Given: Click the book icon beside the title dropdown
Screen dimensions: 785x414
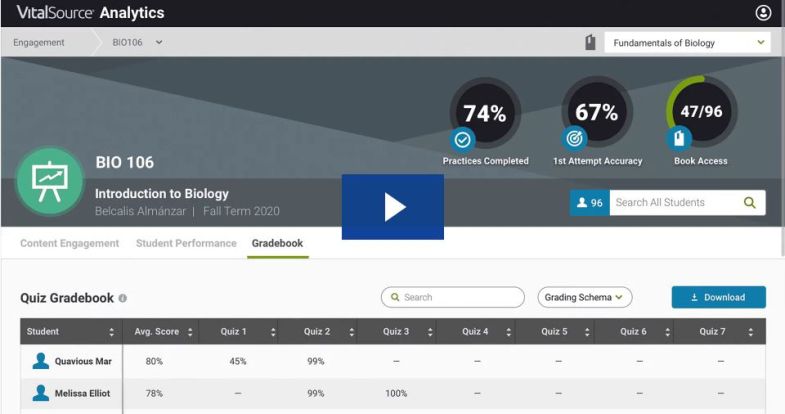Looking at the screenshot, I should [x=591, y=42].
